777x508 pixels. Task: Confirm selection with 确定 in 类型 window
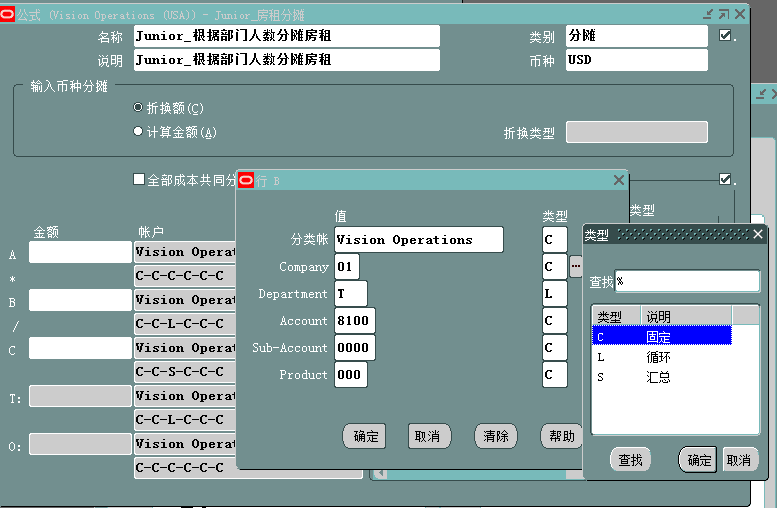click(x=698, y=460)
